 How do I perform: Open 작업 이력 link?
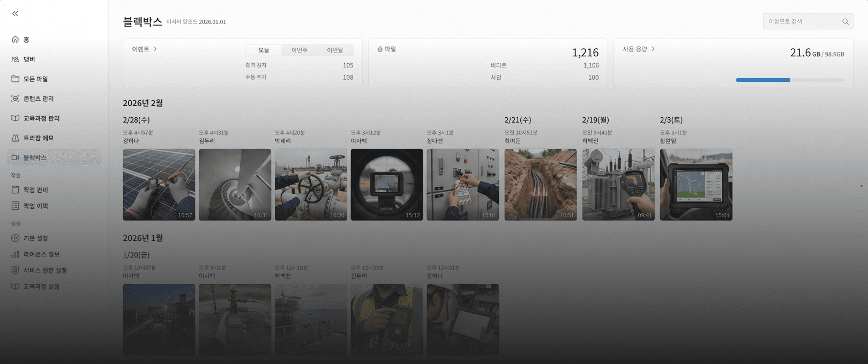tap(54, 206)
